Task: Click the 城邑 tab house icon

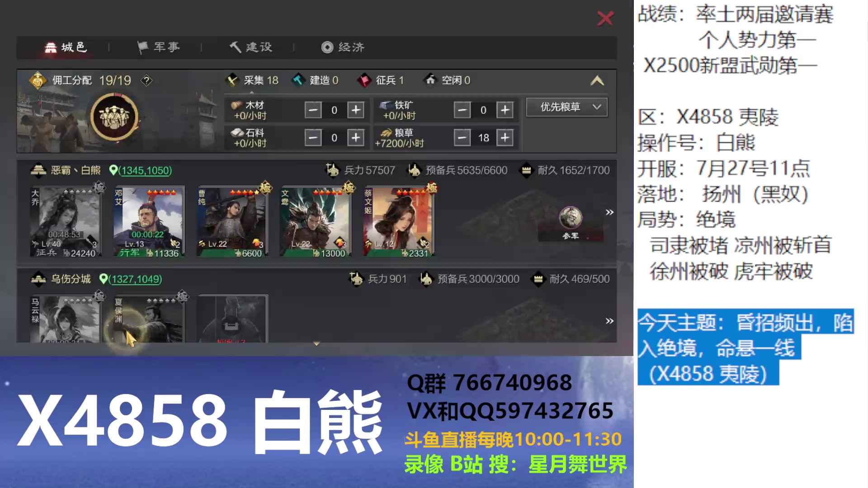Action: click(51, 47)
